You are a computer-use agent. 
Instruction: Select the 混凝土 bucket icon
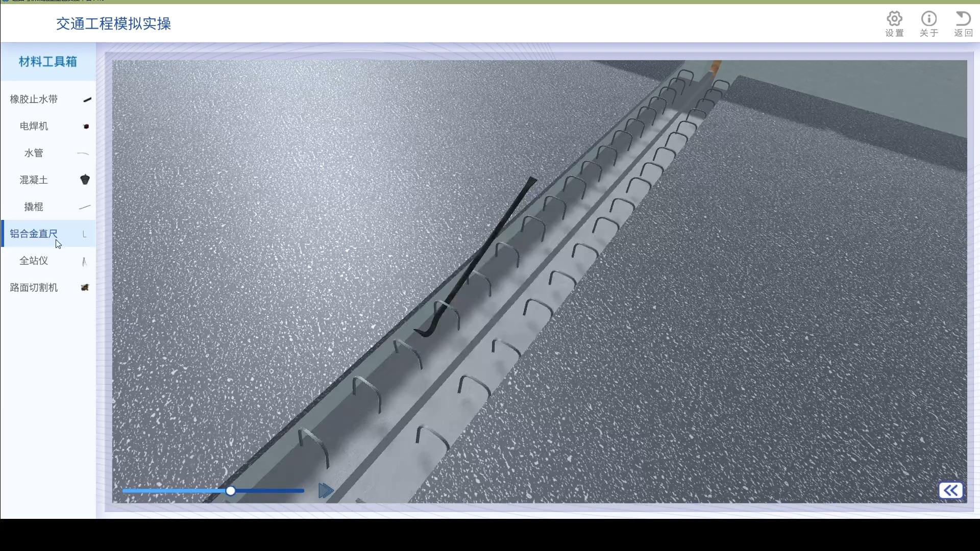pyautogui.click(x=85, y=180)
